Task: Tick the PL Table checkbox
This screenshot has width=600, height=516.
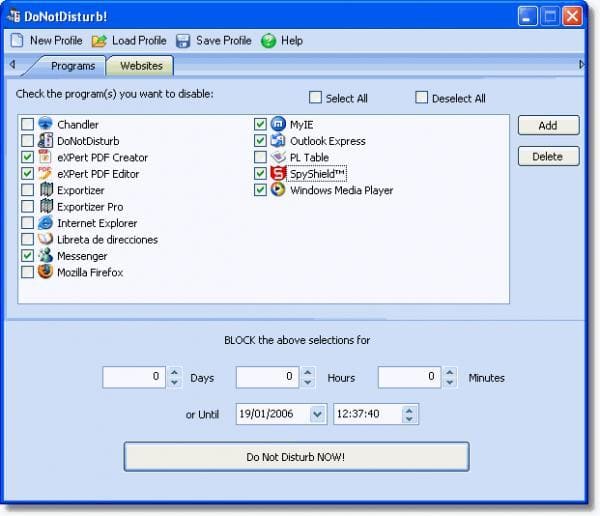Action: tap(260, 157)
